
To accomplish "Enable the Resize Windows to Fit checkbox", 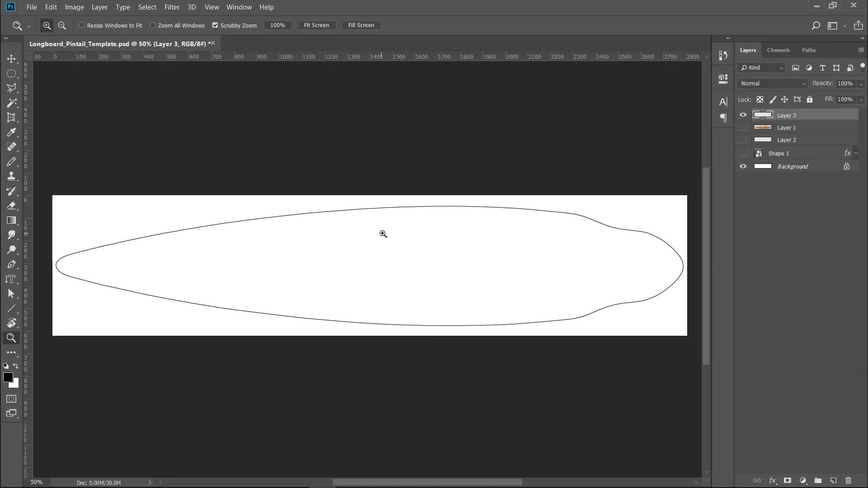I will pos(81,25).
